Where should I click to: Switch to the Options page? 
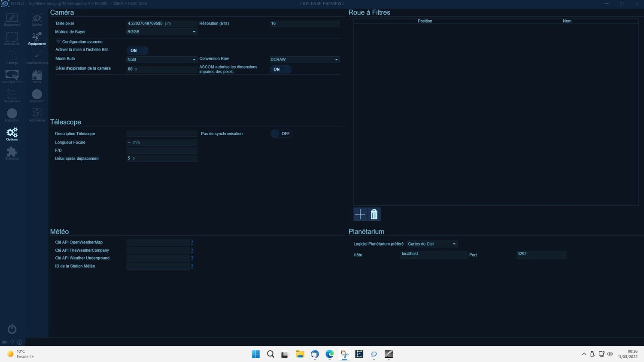[x=12, y=134]
